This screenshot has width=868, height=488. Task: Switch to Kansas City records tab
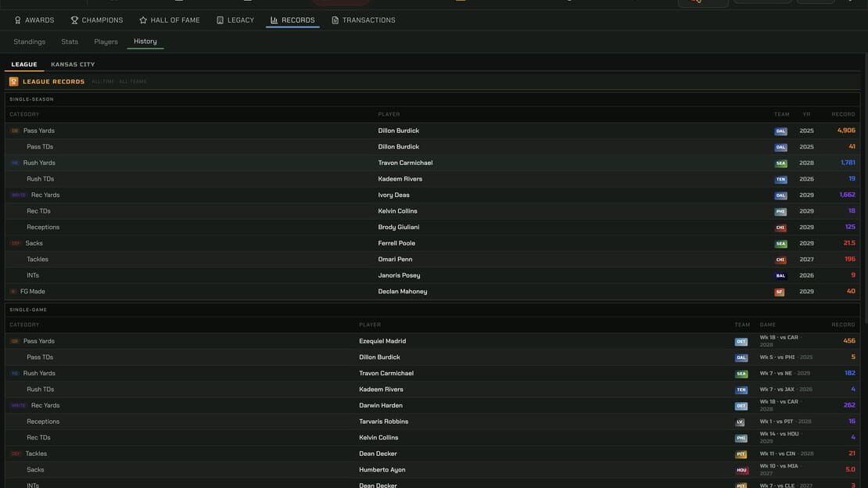pos(73,64)
